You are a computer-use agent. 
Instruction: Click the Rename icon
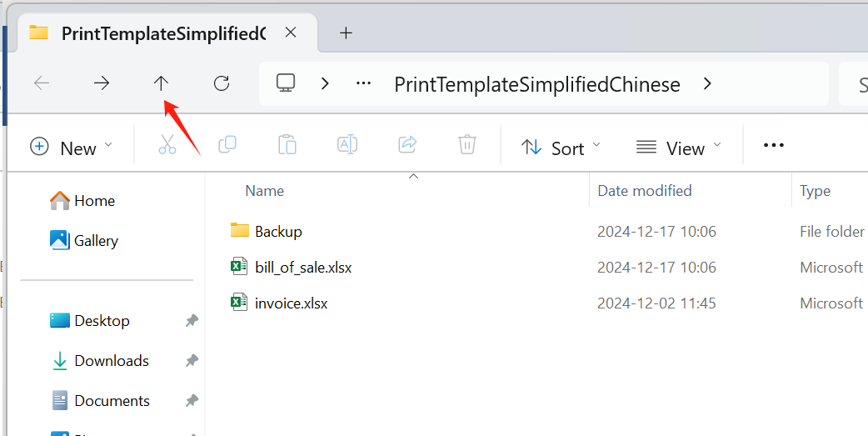tap(347, 145)
